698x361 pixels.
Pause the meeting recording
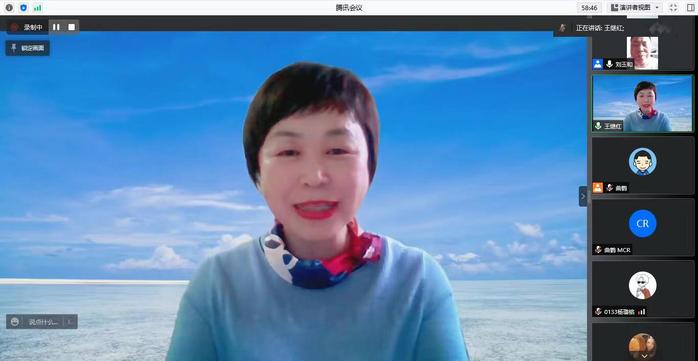[56, 27]
